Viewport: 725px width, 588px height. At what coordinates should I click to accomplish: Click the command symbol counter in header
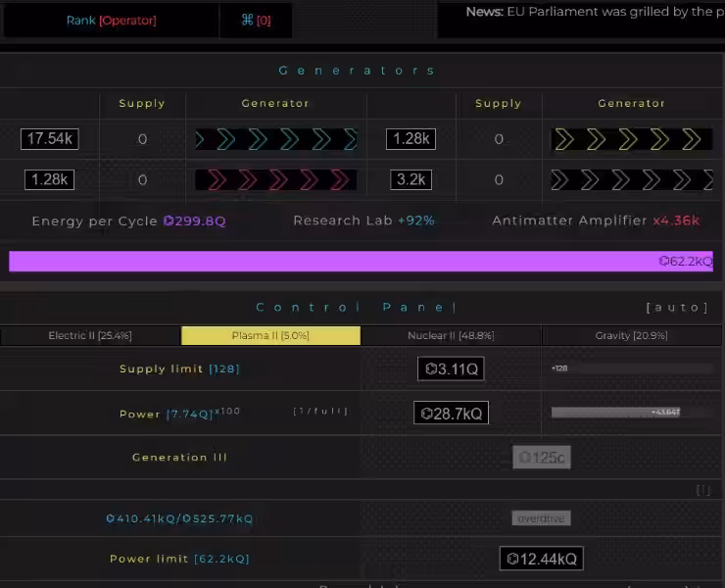pyautogui.click(x=256, y=21)
